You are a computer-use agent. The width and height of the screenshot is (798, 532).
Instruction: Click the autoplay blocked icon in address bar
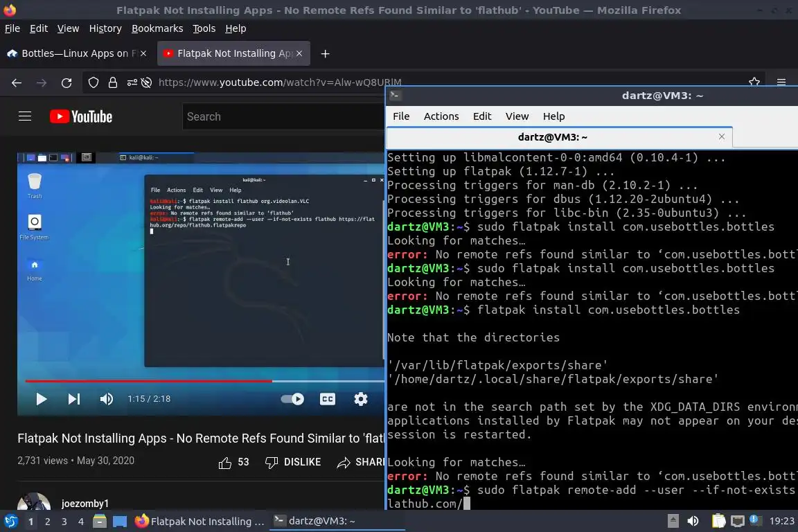147,82
